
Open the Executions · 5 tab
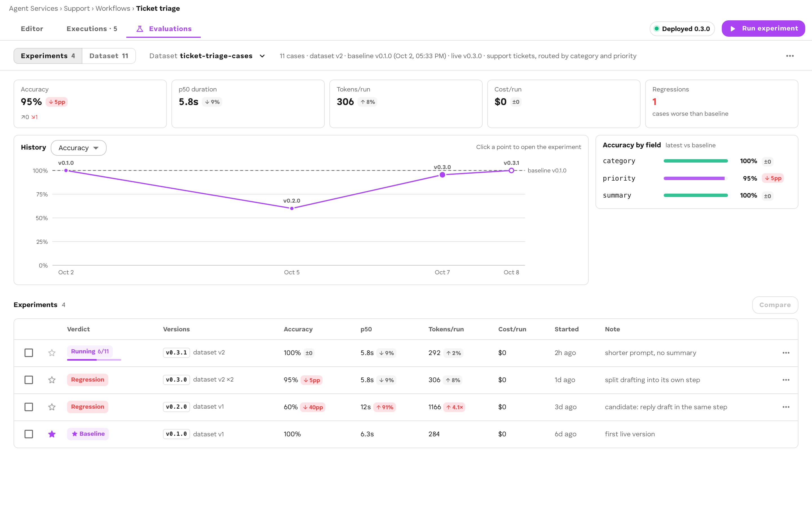point(92,29)
